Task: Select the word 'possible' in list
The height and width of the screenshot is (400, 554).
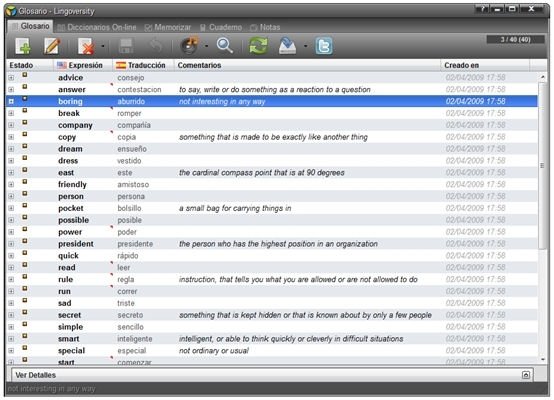Action: (x=73, y=220)
